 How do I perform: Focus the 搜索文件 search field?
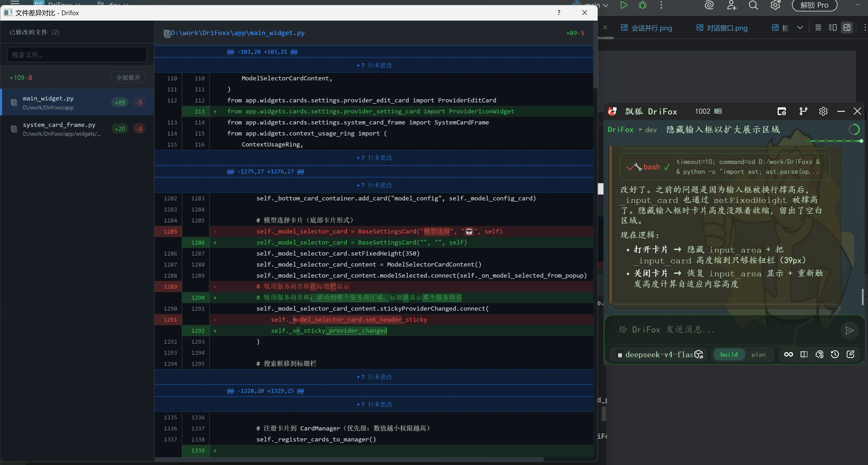[x=77, y=55]
